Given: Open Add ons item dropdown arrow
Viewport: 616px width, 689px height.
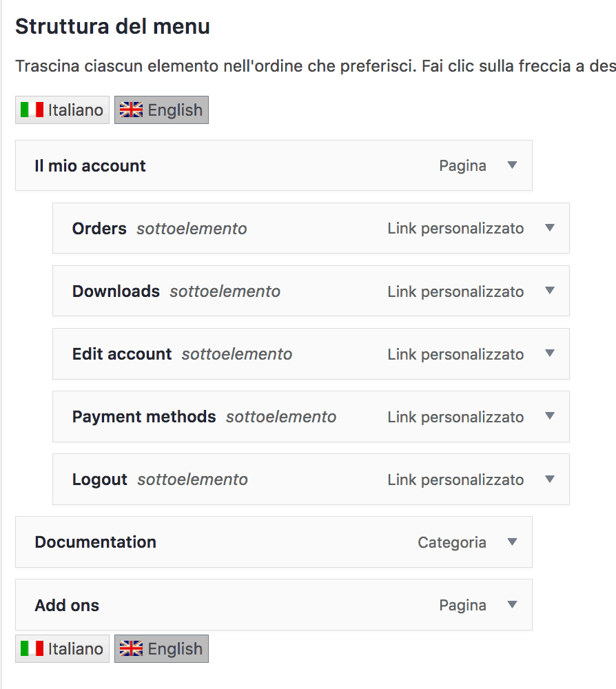Looking at the screenshot, I should pos(512,605).
